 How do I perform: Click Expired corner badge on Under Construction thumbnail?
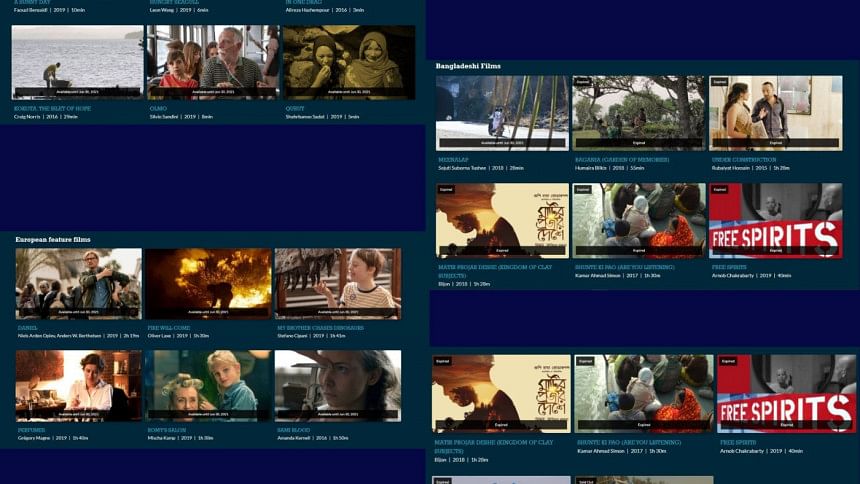(x=720, y=82)
